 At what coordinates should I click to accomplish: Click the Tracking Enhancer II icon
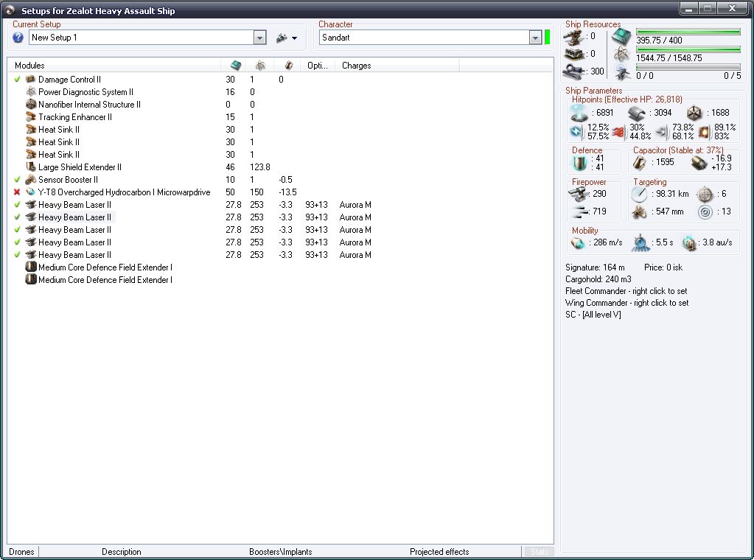pyautogui.click(x=31, y=117)
